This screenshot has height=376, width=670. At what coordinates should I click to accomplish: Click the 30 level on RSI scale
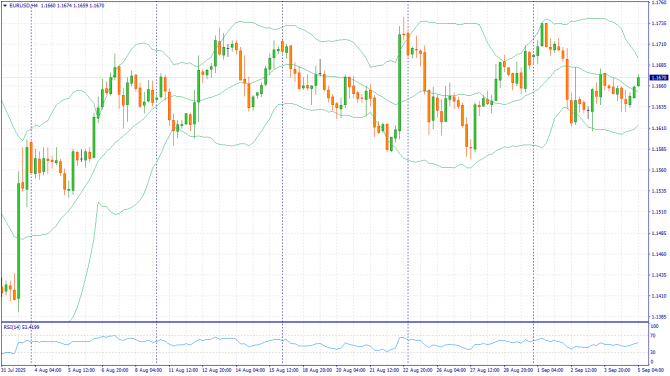coord(653,352)
